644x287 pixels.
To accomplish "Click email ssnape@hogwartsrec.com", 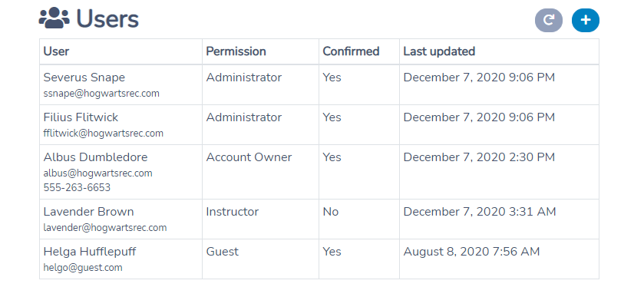I will [x=101, y=94].
